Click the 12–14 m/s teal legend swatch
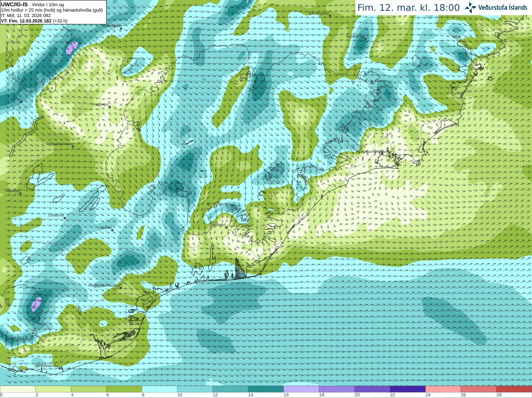The height and width of the screenshot is (398, 532). 231,389
